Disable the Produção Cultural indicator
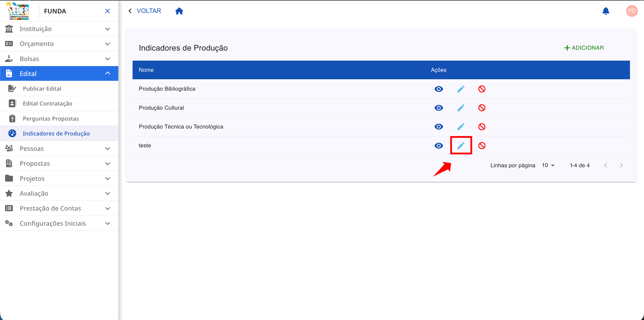The height and width of the screenshot is (320, 644). pyautogui.click(x=482, y=108)
